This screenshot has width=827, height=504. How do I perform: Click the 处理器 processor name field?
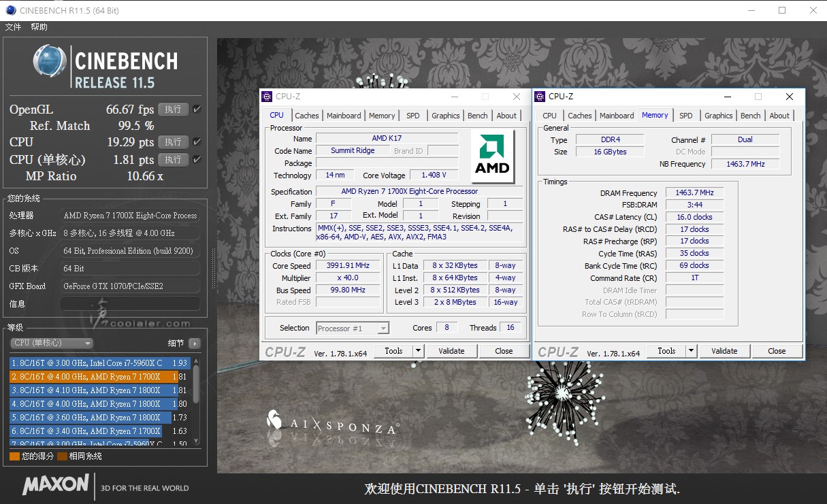[131, 216]
